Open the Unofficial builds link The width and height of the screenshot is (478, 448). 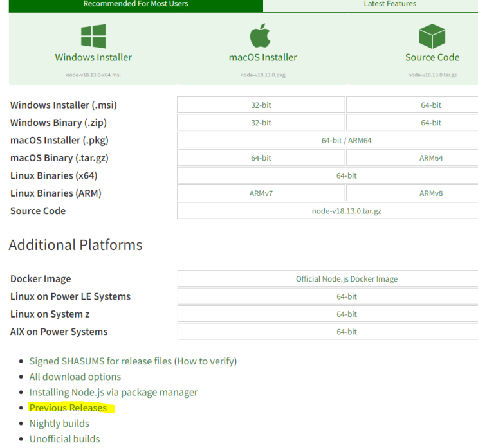(x=64, y=439)
